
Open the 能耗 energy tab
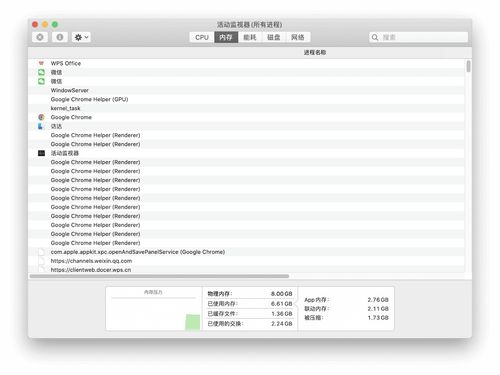click(x=250, y=37)
